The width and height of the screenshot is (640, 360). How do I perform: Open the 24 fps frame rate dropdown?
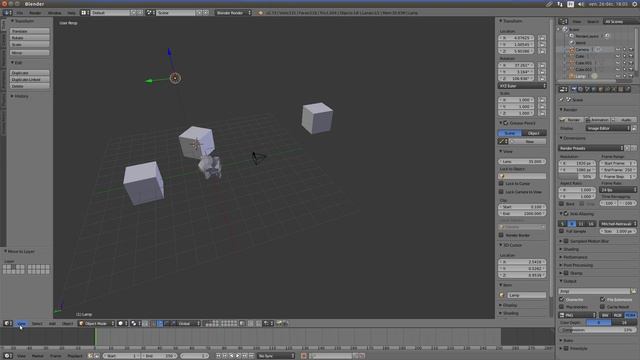tap(618, 190)
